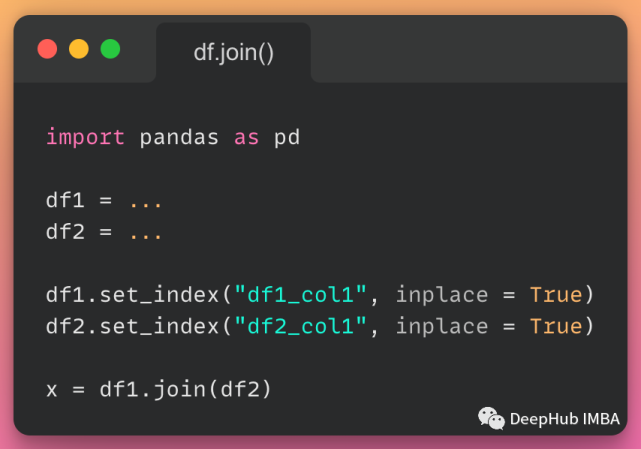Image resolution: width=641 pixels, height=449 pixels.
Task: Click the "df2_col1" string literal
Action: (300, 326)
